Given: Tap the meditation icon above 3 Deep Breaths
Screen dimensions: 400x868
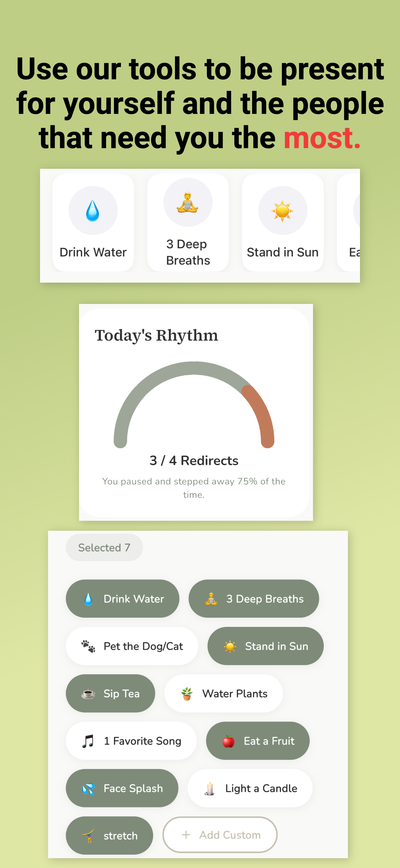Looking at the screenshot, I should (188, 202).
